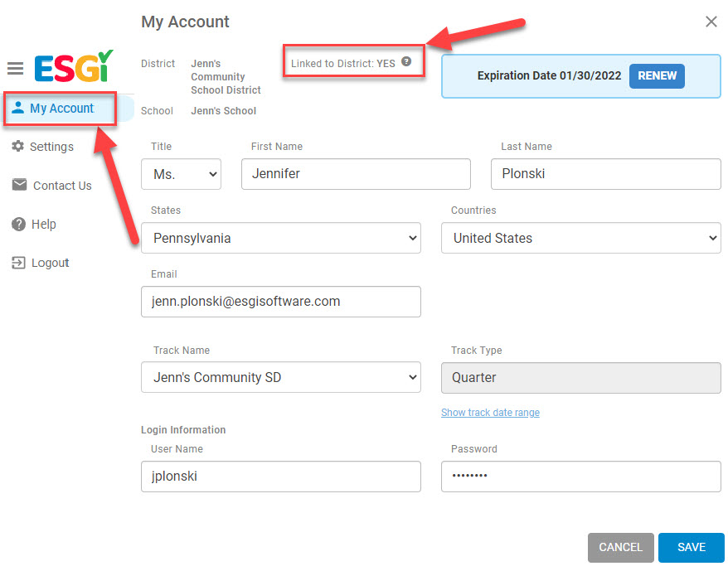This screenshot has height=571, width=728.
Task: Click the Contact Us envelope icon
Action: [19, 185]
